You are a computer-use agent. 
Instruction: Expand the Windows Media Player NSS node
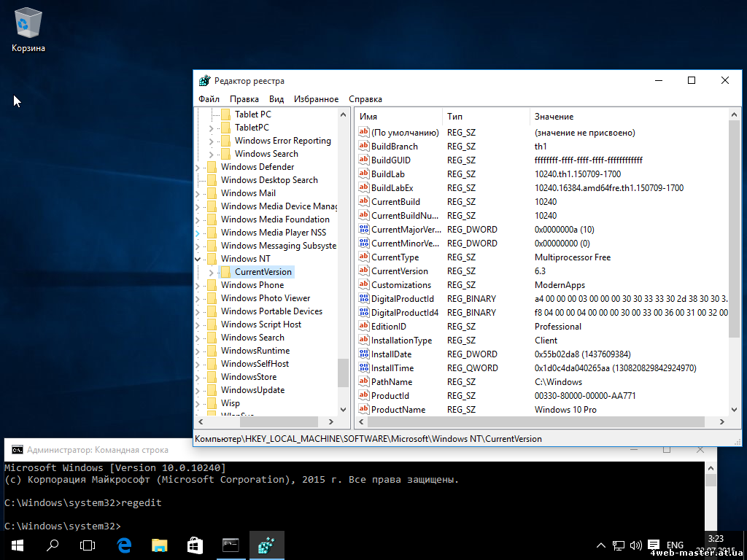[x=198, y=233]
